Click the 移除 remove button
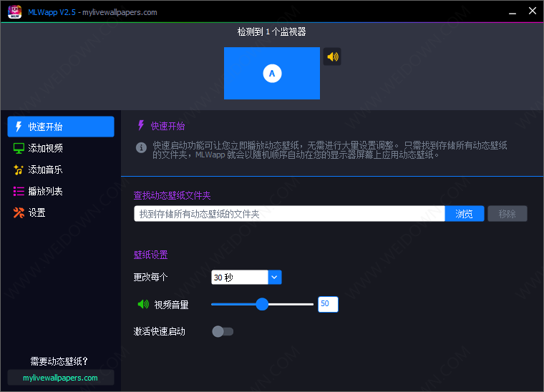Image resolution: width=544 pixels, height=392 pixels. pos(507,213)
